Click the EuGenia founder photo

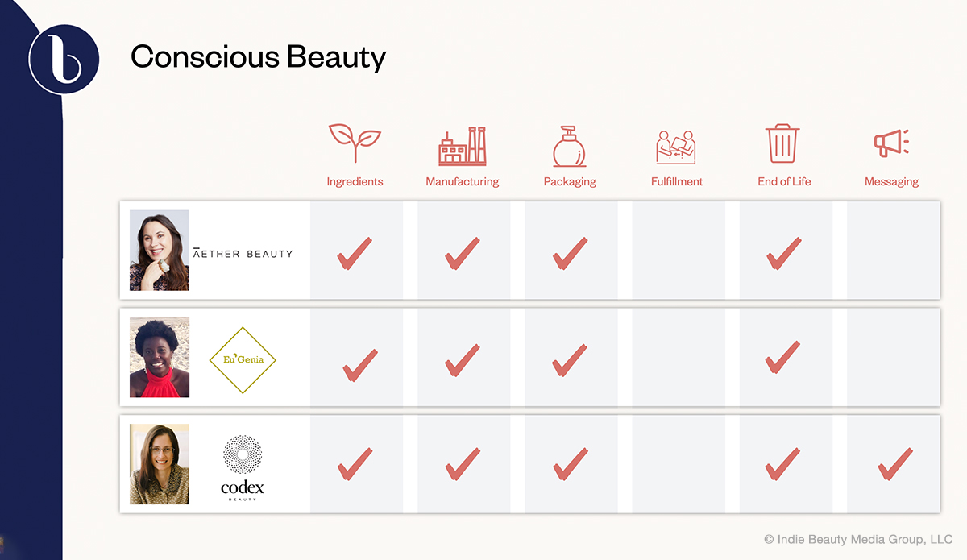pos(160,357)
